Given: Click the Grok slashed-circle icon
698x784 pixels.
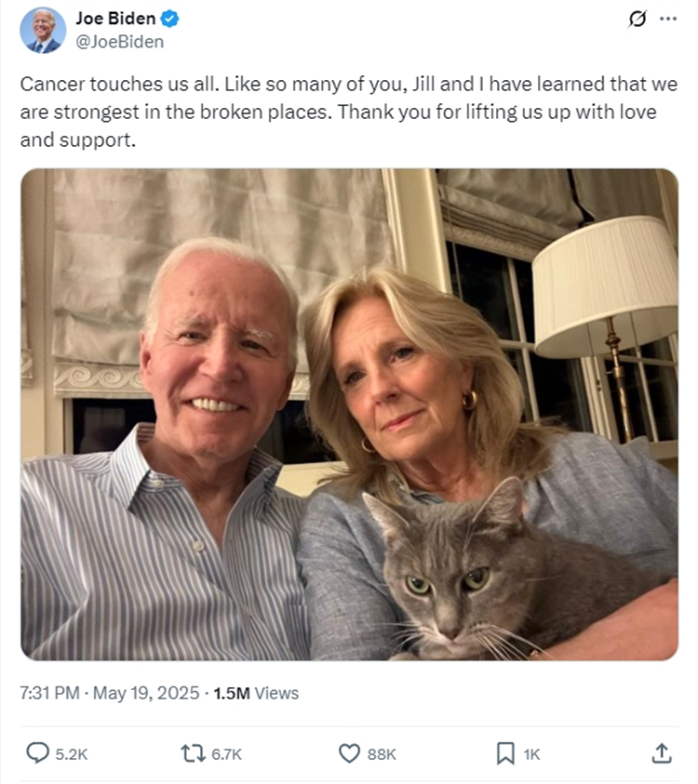Looking at the screenshot, I should click(x=638, y=20).
